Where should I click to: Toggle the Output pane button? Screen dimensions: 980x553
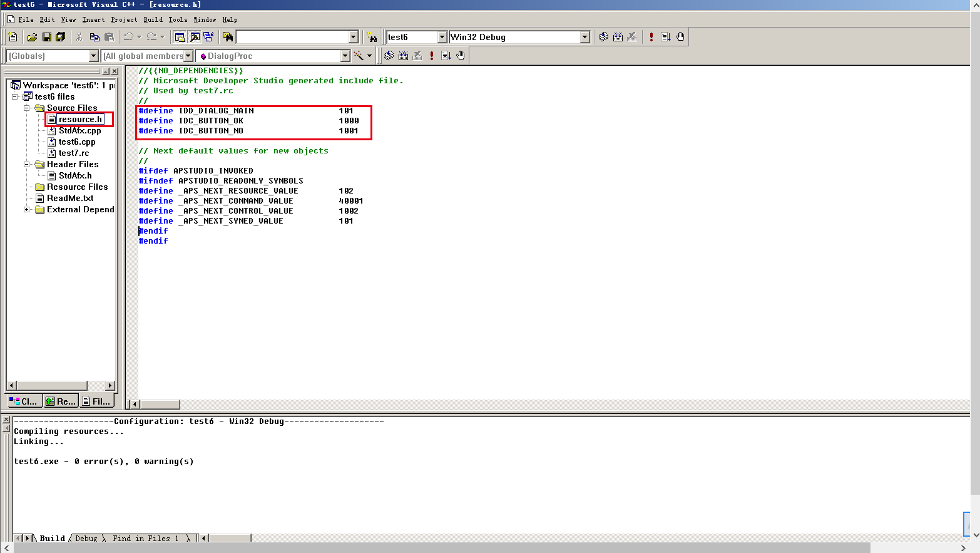click(195, 37)
